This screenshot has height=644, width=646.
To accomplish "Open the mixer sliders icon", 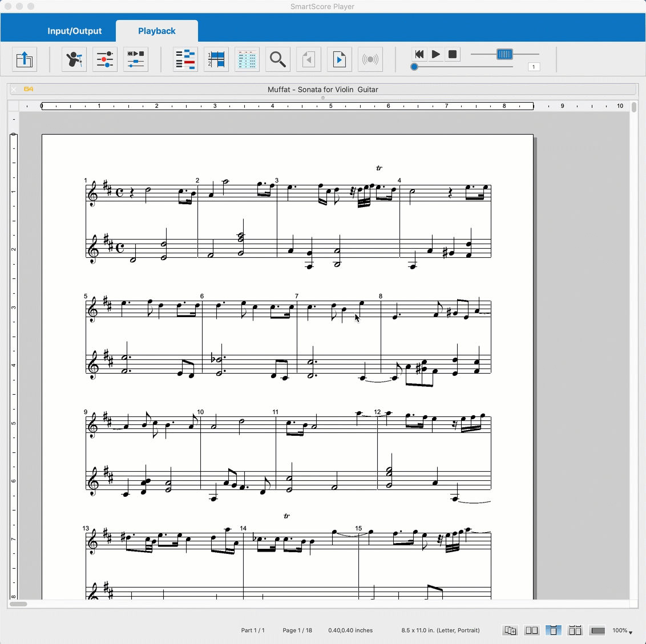I will pos(105,59).
